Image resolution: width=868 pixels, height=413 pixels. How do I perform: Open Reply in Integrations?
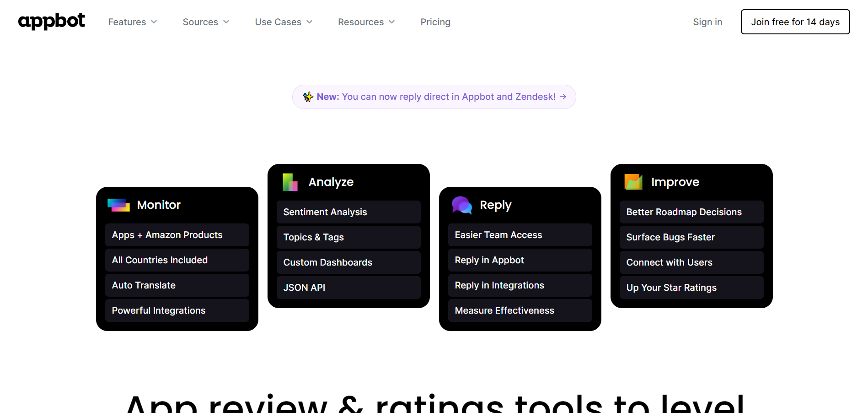pyautogui.click(x=520, y=285)
